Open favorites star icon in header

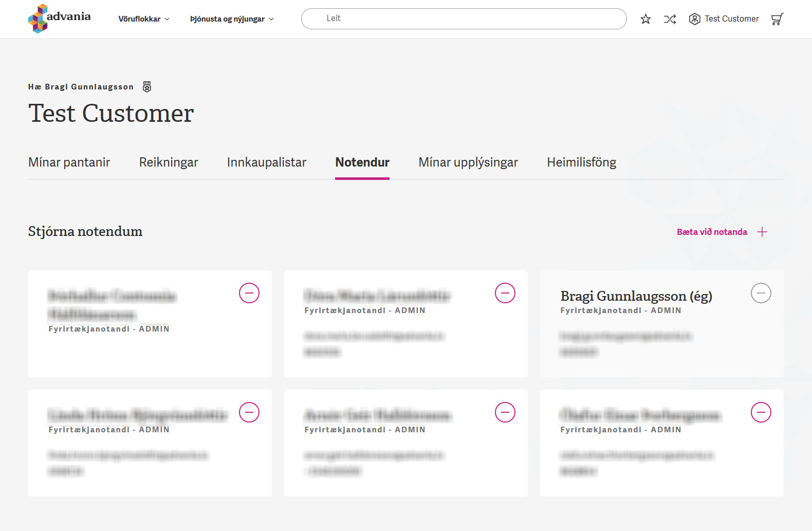pyautogui.click(x=645, y=19)
